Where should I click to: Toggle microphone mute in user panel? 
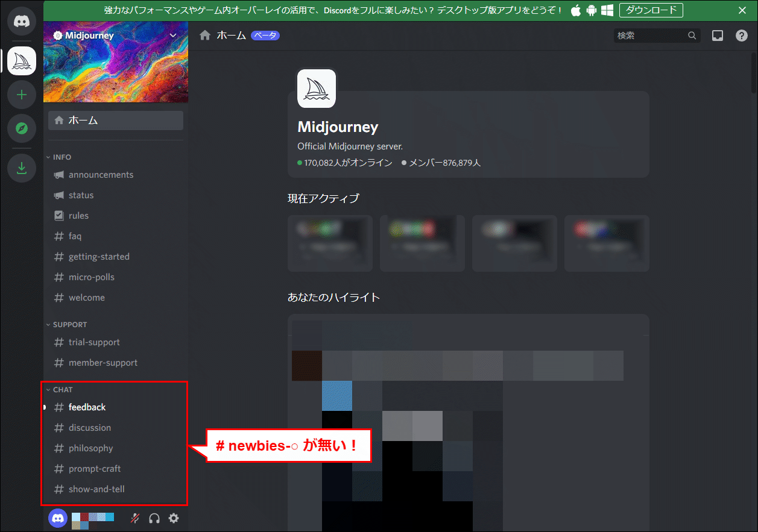pos(135,518)
